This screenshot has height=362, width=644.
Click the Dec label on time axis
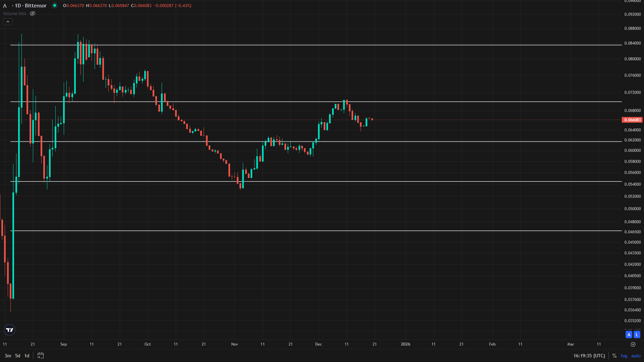(x=318, y=344)
